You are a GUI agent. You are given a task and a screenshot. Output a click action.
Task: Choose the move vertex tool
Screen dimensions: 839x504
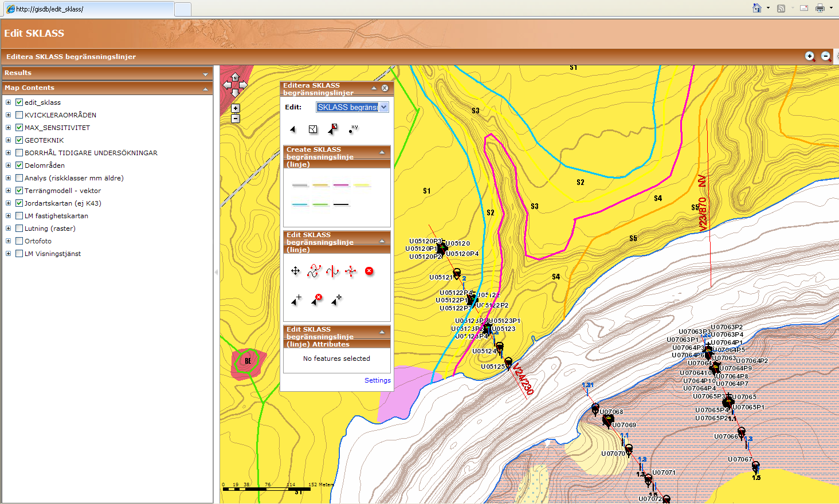tap(336, 299)
